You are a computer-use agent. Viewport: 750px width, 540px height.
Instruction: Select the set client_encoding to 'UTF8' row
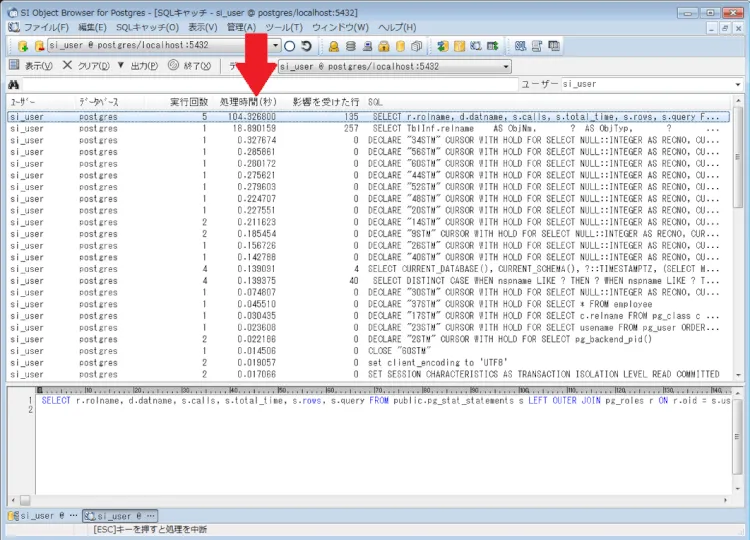pyautogui.click(x=368, y=363)
